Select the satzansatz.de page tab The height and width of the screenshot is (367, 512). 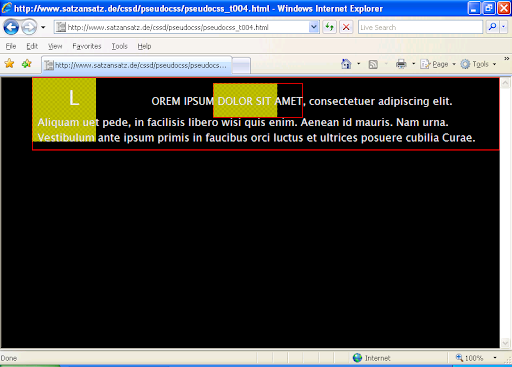pyautogui.click(x=137, y=65)
